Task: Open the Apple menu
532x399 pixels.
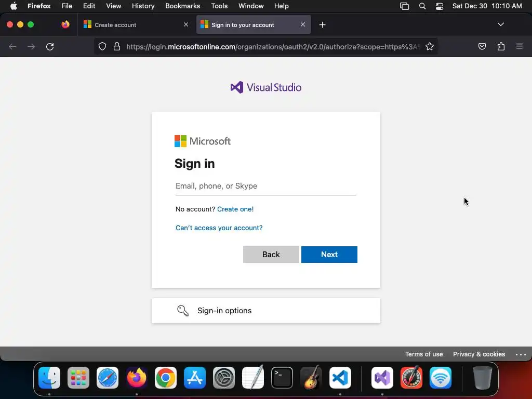Action: [x=14, y=6]
